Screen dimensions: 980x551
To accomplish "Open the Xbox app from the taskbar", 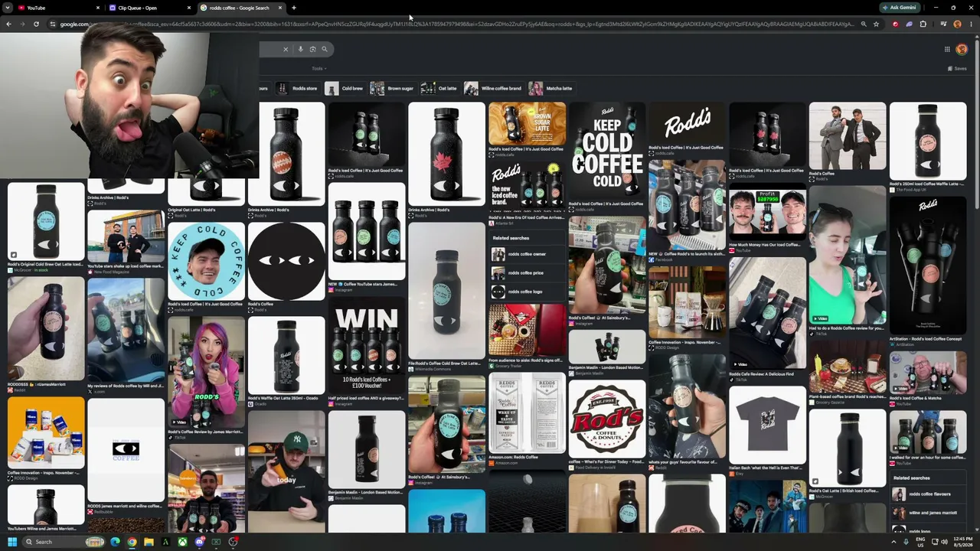I will 182,542.
